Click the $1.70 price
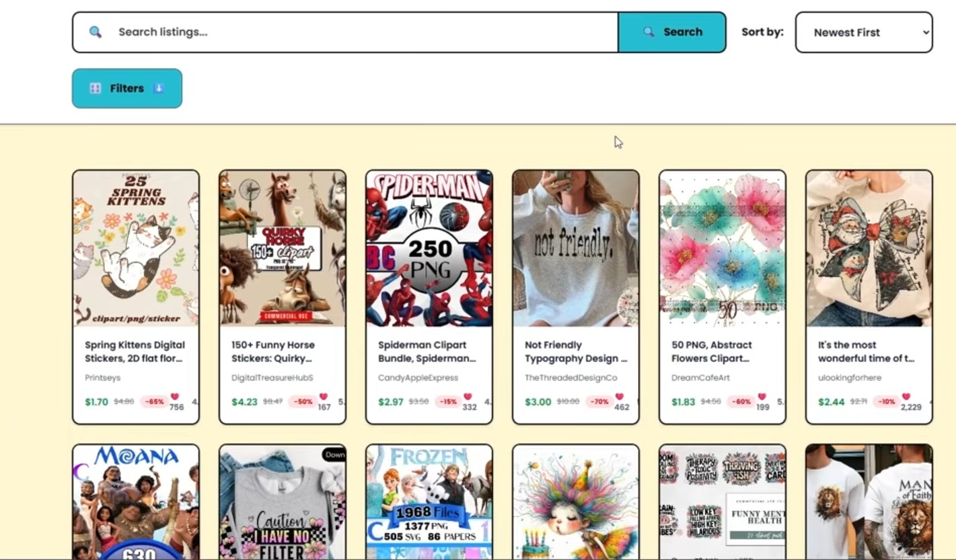The width and height of the screenshot is (956, 560). click(96, 402)
